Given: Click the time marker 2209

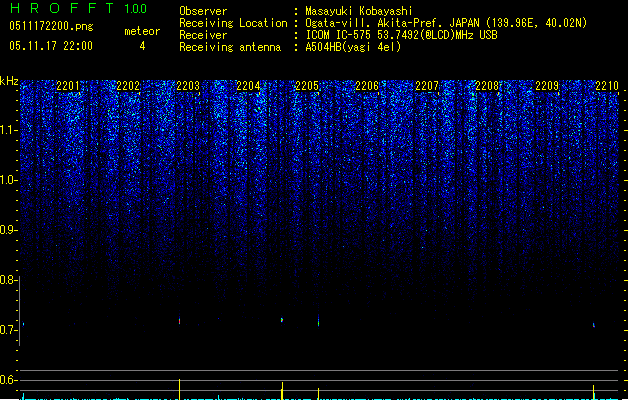Looking at the screenshot, I should pos(547,86).
